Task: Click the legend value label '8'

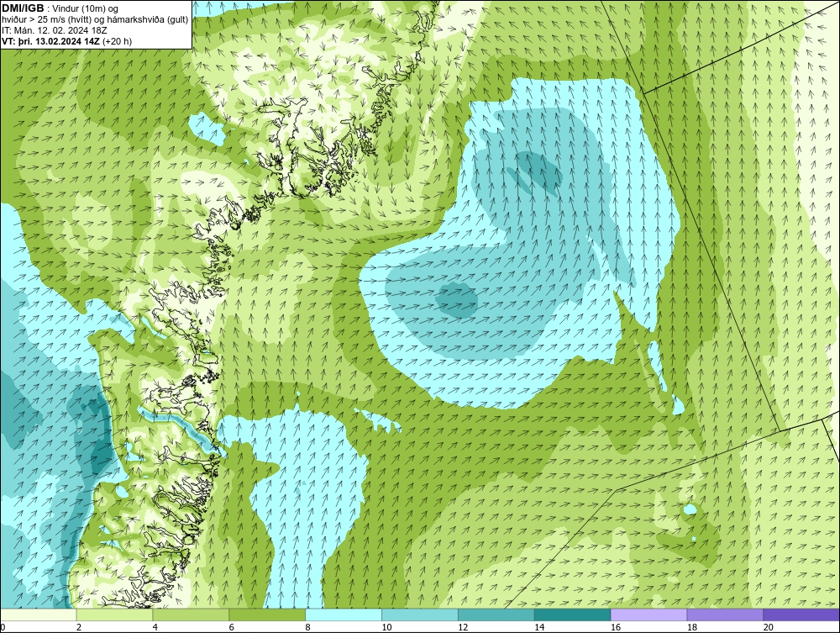Action: (307, 627)
